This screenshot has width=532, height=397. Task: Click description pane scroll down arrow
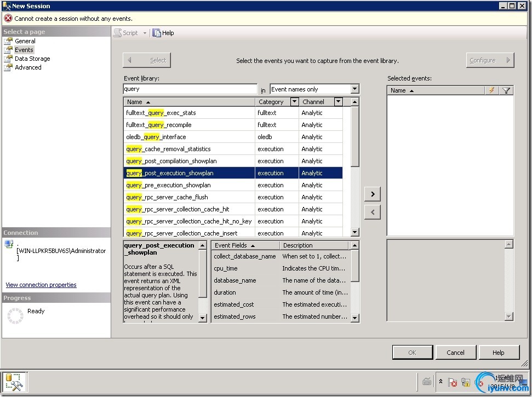click(203, 318)
